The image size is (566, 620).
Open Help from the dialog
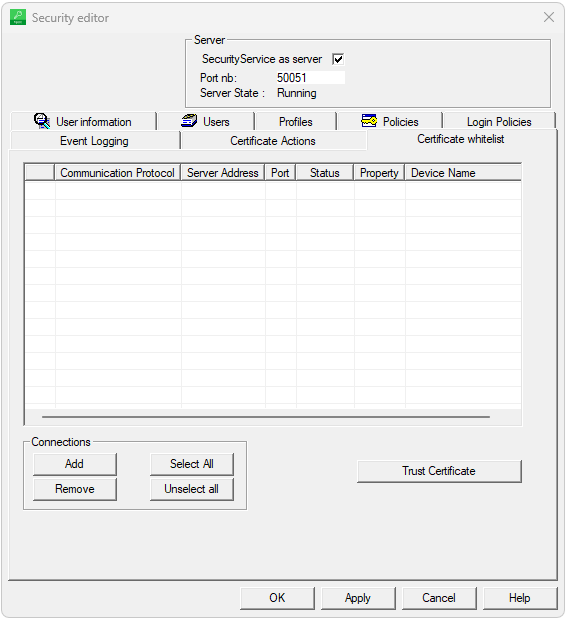520,598
